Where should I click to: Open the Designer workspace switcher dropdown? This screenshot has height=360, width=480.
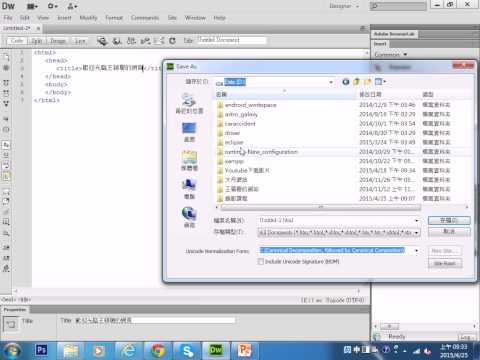point(344,6)
